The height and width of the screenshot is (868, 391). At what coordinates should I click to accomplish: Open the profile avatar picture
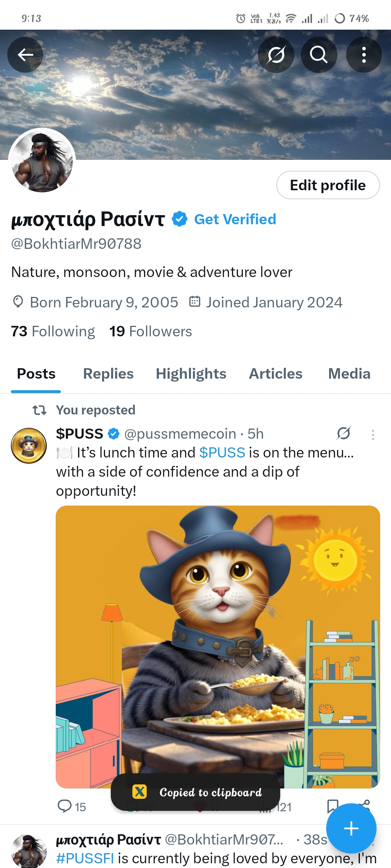click(42, 161)
